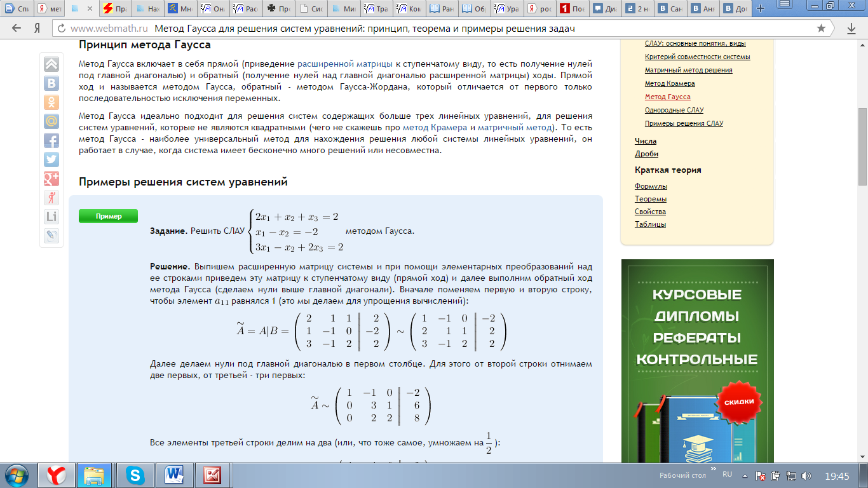Share via Mail.ru @ sidebar icon
The height and width of the screenshot is (488, 868).
[51, 121]
